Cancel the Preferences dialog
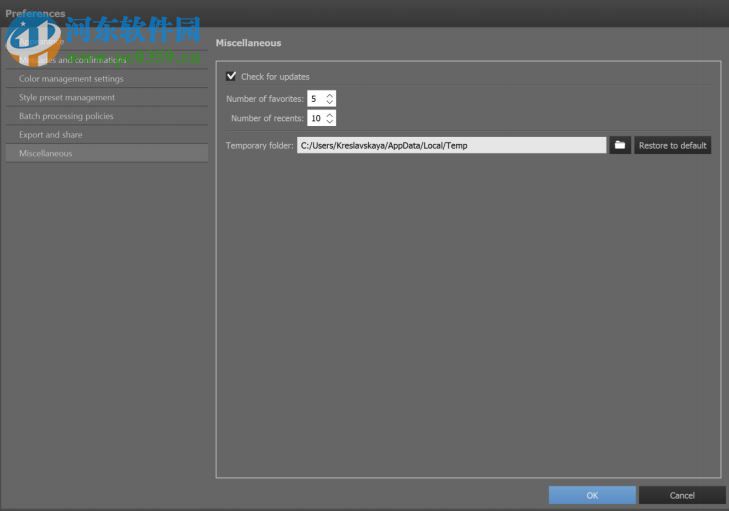This screenshot has width=729, height=511. [x=682, y=495]
